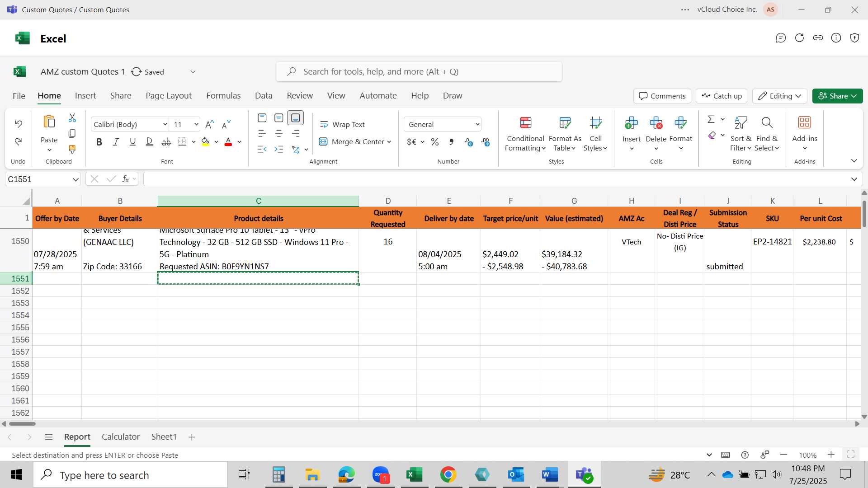Click the horizontal scrollbar thumb
This screenshot has height=488, width=868.
[x=22, y=424]
